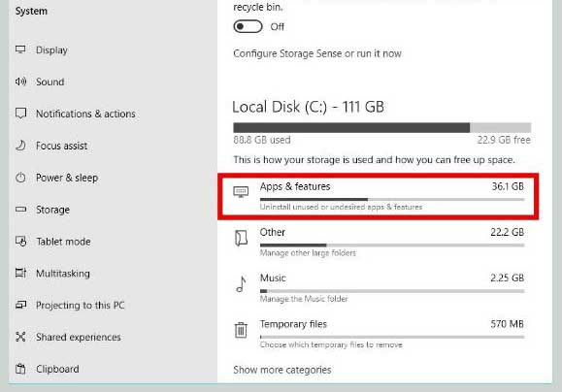Click the Temporary files trash can icon
The image size is (562, 392).
coord(241,330)
